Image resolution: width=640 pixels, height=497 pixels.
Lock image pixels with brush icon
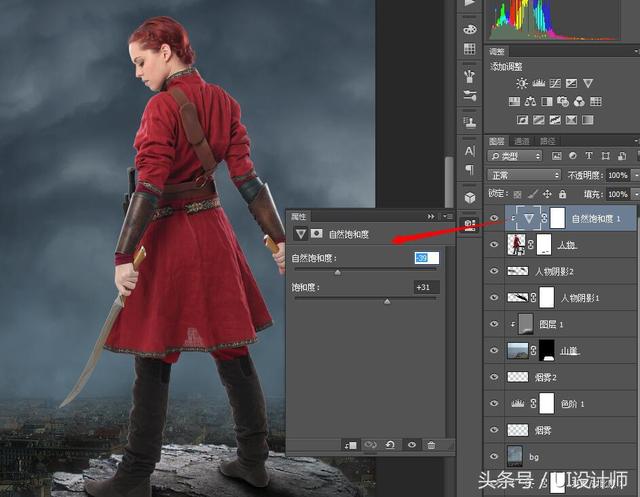533,194
